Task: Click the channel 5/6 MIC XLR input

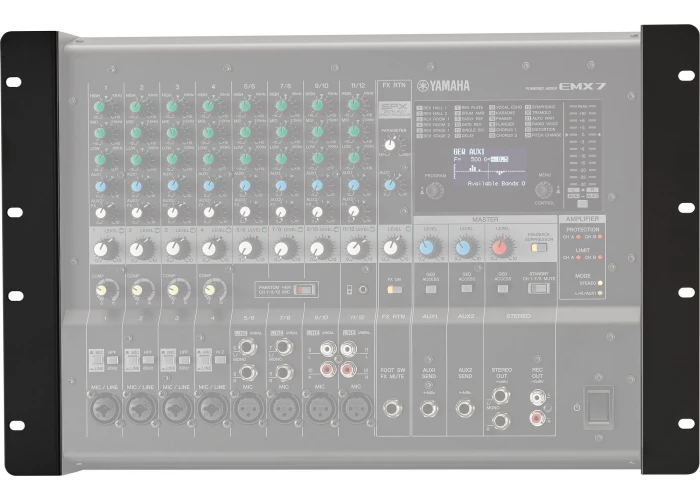Action: tap(247, 408)
